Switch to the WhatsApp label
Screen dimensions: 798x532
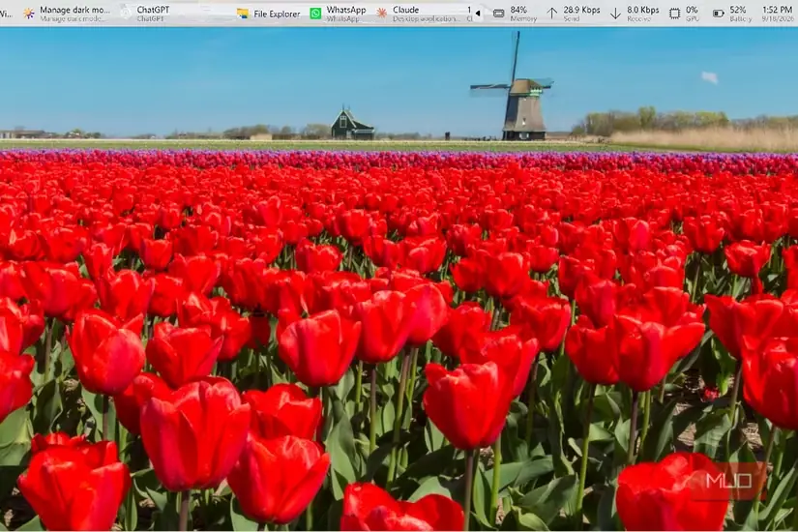pos(346,10)
